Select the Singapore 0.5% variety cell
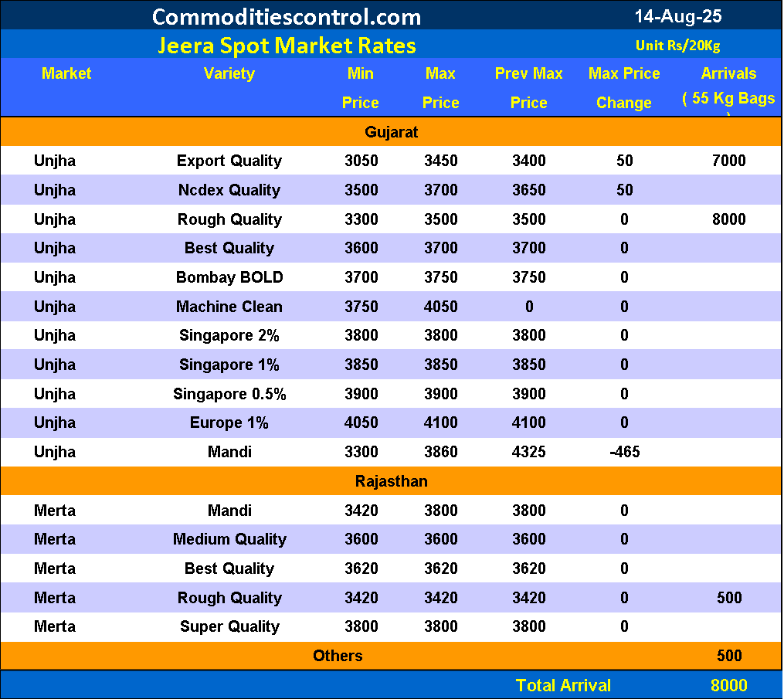The image size is (784, 699). point(229,394)
